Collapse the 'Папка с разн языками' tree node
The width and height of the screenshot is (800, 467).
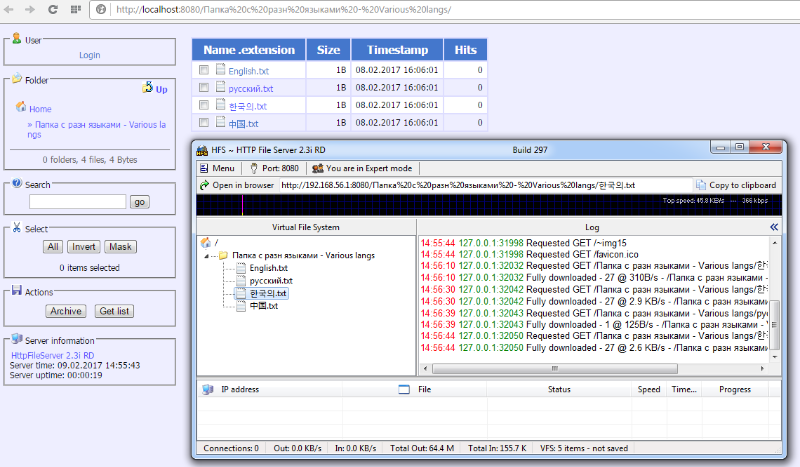click(211, 256)
